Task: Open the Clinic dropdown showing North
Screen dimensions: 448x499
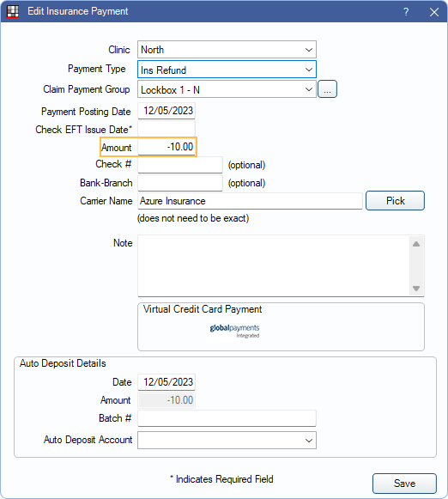Action: pos(227,50)
